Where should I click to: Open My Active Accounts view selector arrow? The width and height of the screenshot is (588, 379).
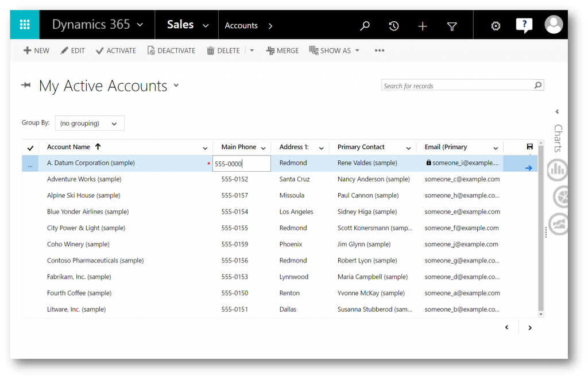coord(176,85)
